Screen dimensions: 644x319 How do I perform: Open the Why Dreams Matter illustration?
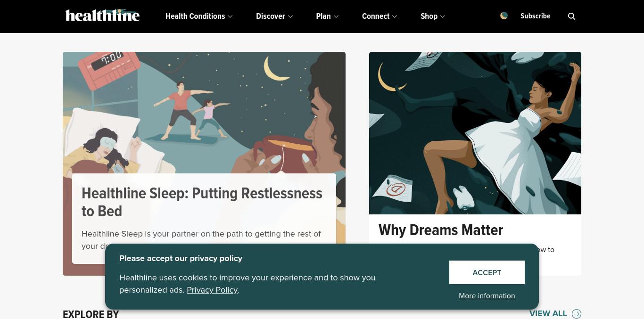click(475, 133)
